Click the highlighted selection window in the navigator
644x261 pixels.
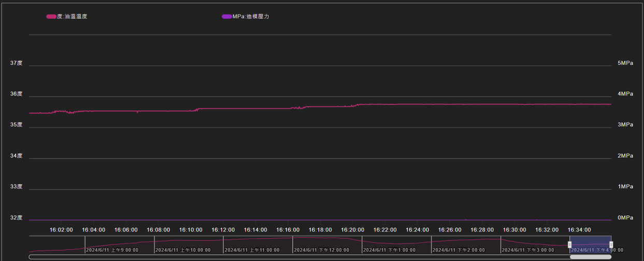click(x=591, y=242)
